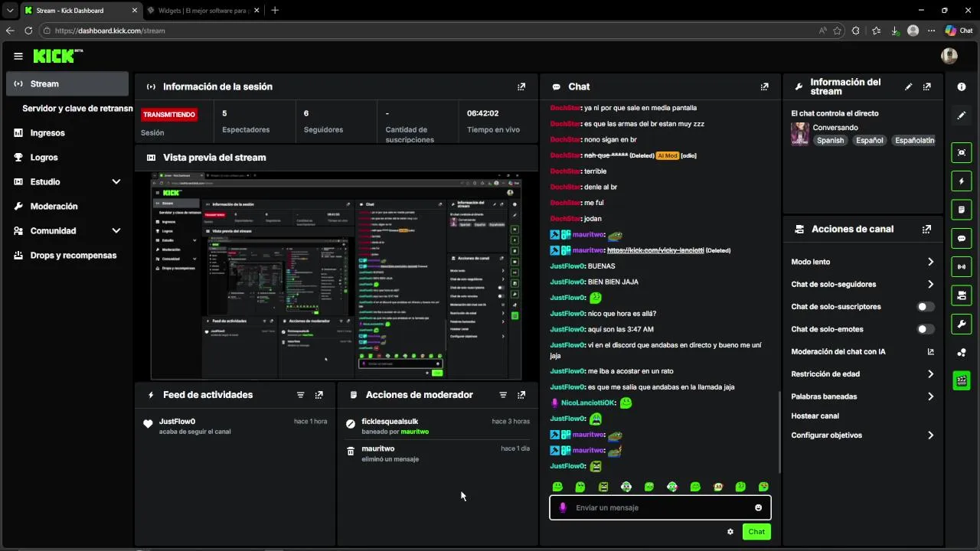
Task: Click the Spanish tag chip
Action: (x=830, y=141)
